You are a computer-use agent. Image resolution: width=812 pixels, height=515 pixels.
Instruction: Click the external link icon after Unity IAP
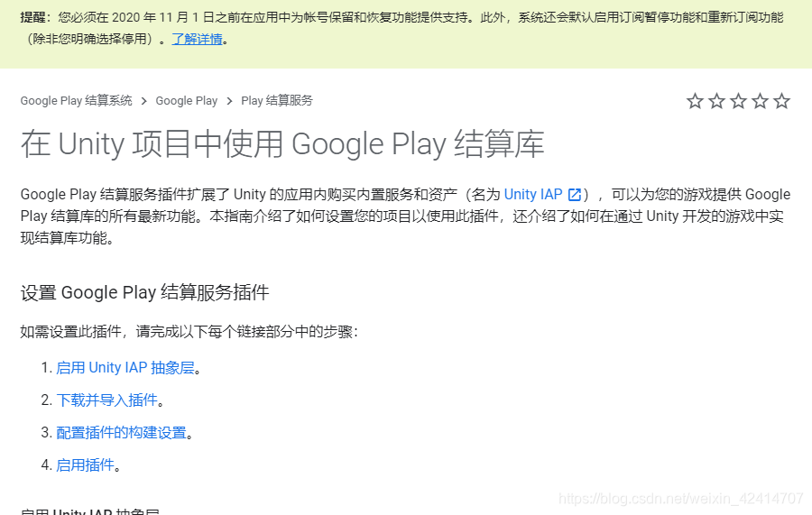[x=575, y=195]
